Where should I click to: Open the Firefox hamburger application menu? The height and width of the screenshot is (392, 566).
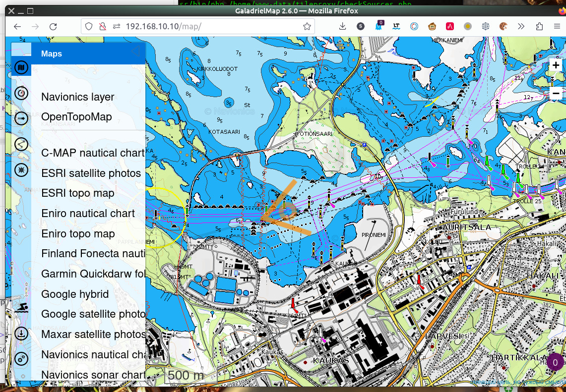557,26
